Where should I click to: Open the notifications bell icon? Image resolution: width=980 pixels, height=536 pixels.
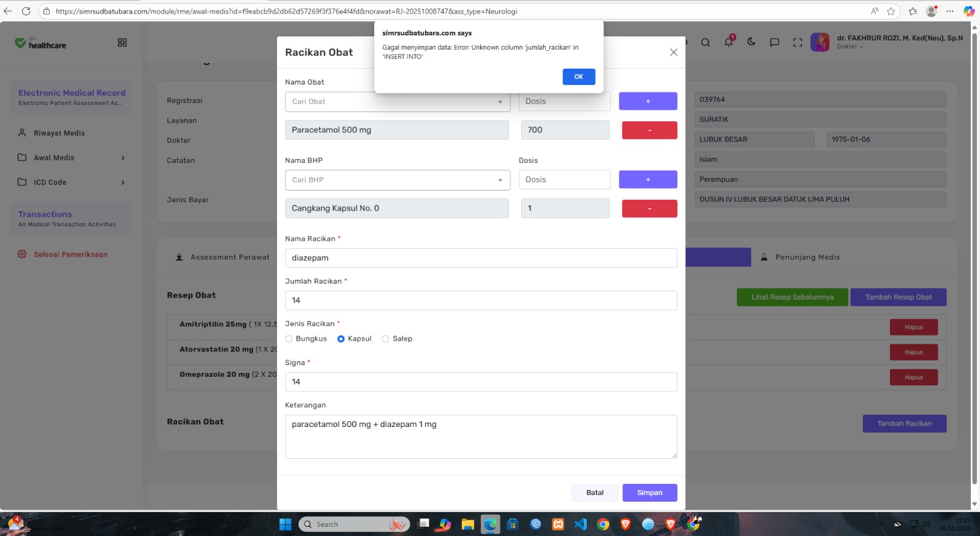729,42
